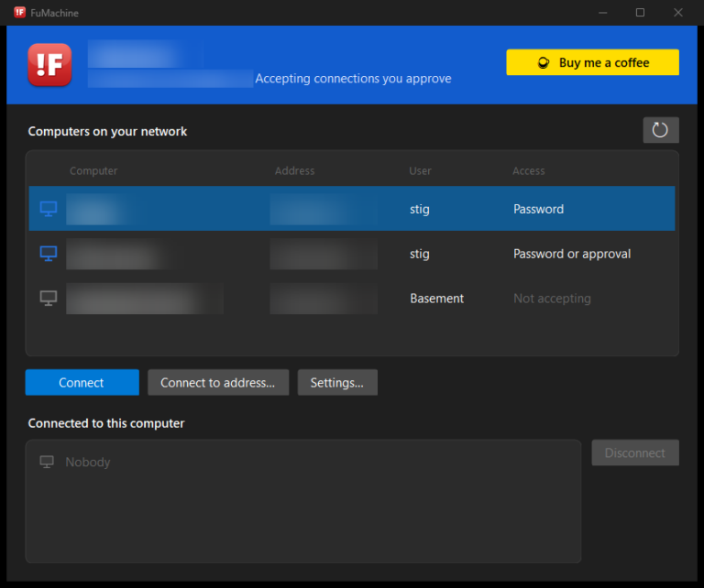Click the FuMachine !F logo in header

click(x=49, y=65)
